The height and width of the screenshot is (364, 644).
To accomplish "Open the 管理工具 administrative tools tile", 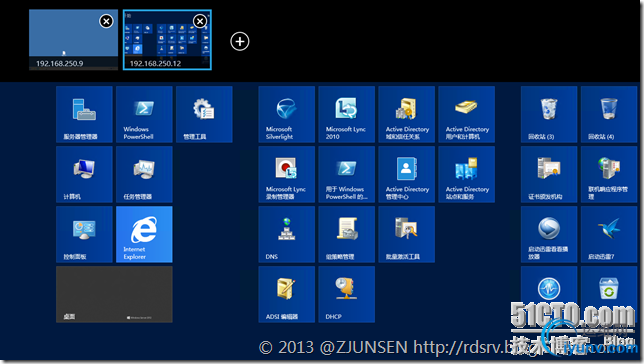I will (204, 114).
